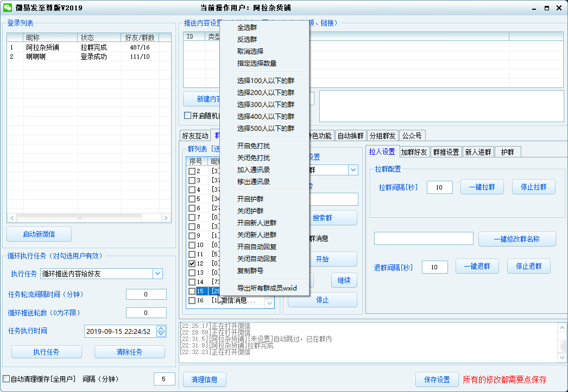Click the 停止拉群 button
The image size is (568, 392).
pos(534,187)
